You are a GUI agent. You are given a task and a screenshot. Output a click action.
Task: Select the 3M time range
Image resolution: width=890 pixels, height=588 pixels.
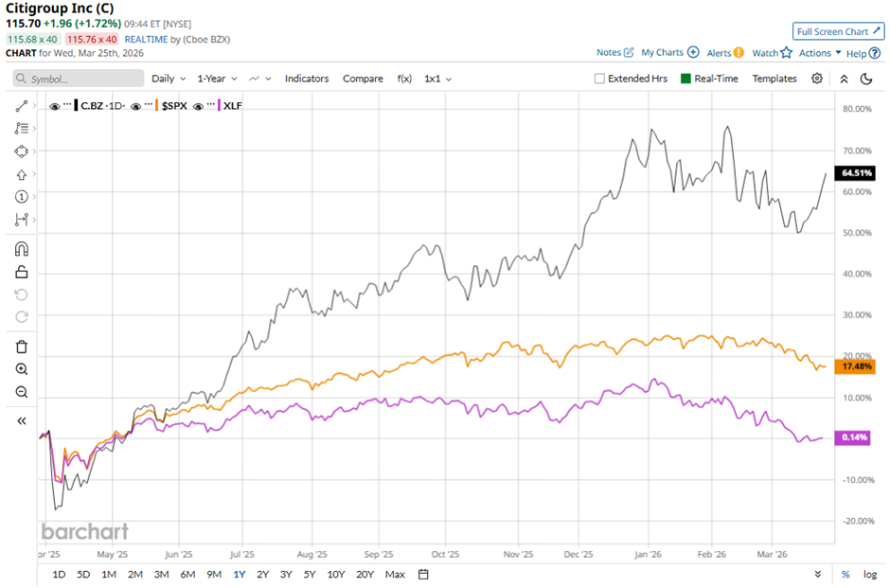point(161,575)
